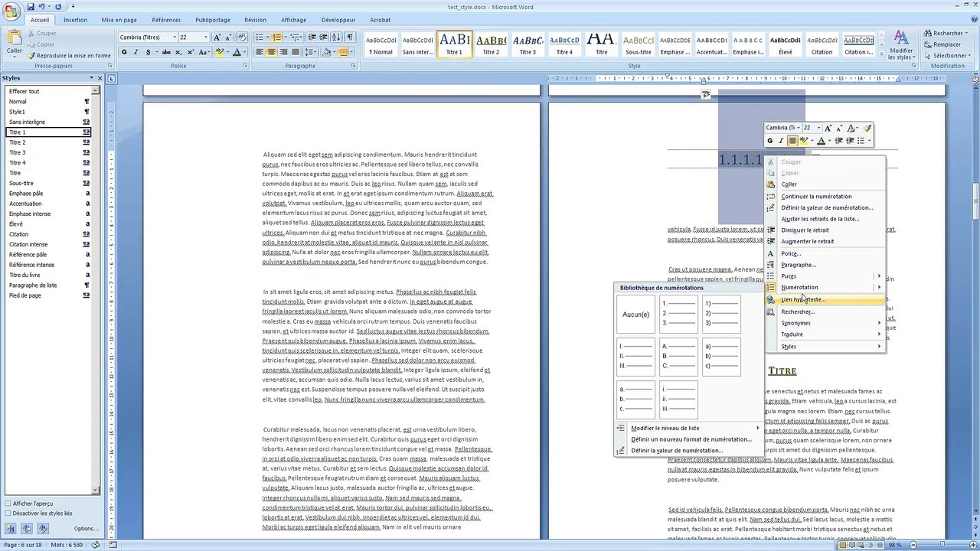This screenshot has height=551, width=980.
Task: Open the ribbon font size dropdown
Action: click(x=205, y=37)
